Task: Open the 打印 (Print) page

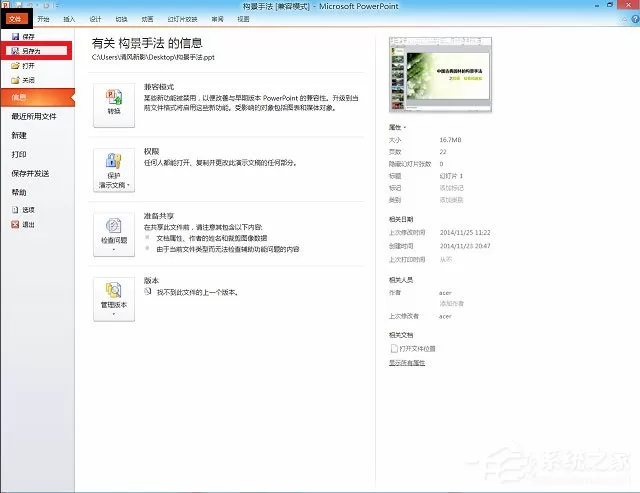Action: [19, 154]
